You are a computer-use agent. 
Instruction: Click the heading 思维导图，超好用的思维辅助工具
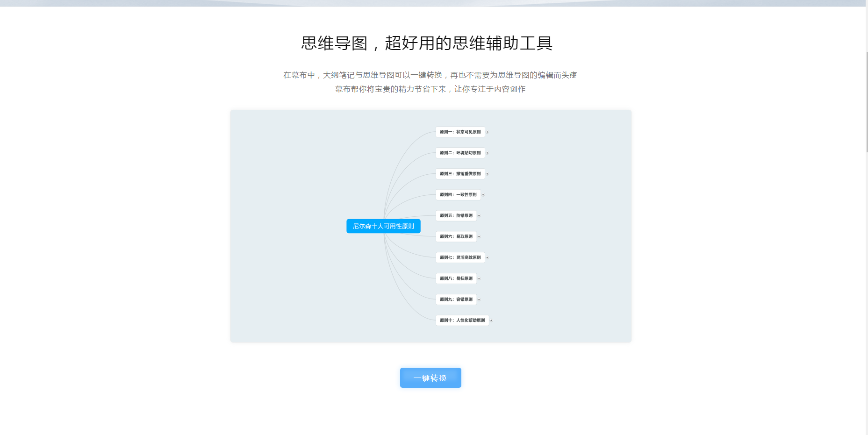(x=427, y=43)
